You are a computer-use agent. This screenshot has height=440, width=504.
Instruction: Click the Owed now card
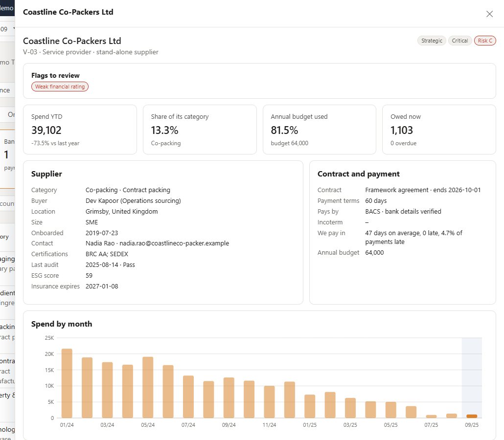coord(439,130)
